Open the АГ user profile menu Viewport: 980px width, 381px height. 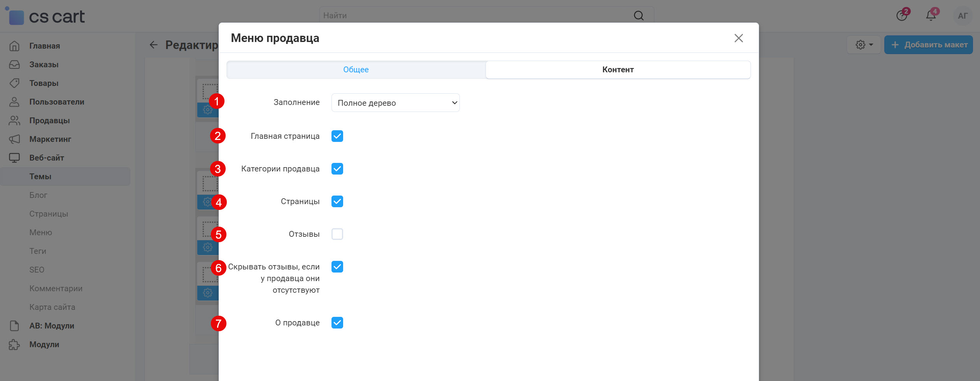pos(962,16)
